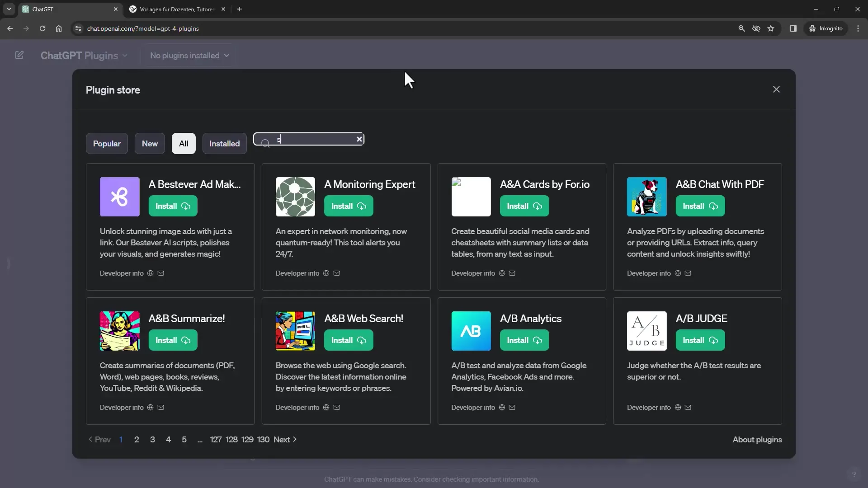The image size is (868, 488).
Task: Open the browser side panel
Action: 793,28
